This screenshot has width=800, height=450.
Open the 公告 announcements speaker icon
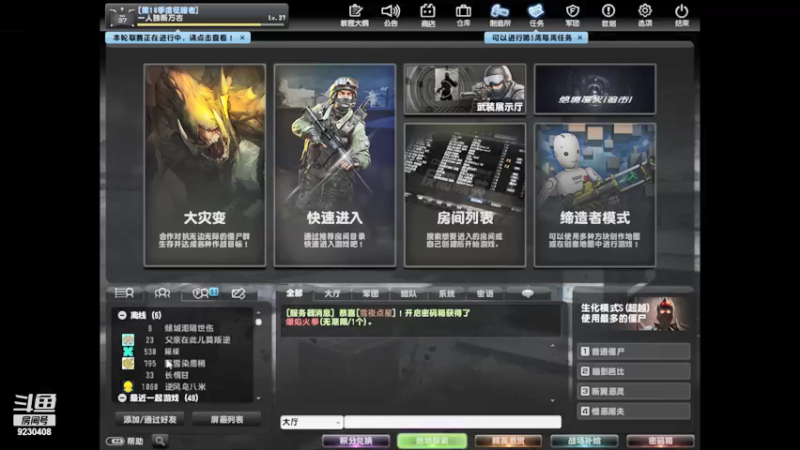click(x=391, y=15)
